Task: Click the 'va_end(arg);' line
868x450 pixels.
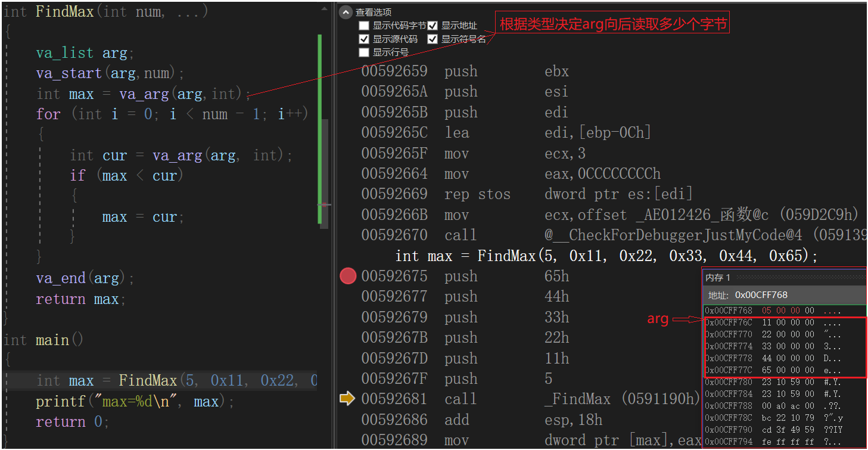Action: click(85, 278)
